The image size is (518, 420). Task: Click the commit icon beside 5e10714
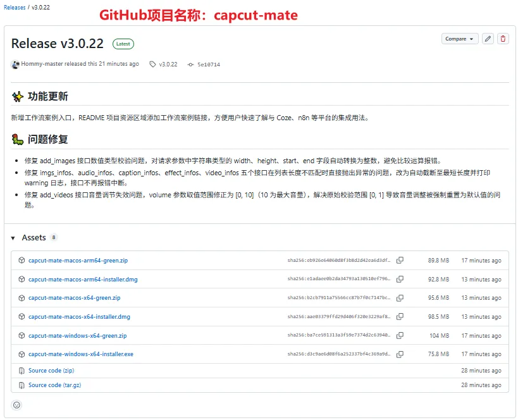point(190,65)
